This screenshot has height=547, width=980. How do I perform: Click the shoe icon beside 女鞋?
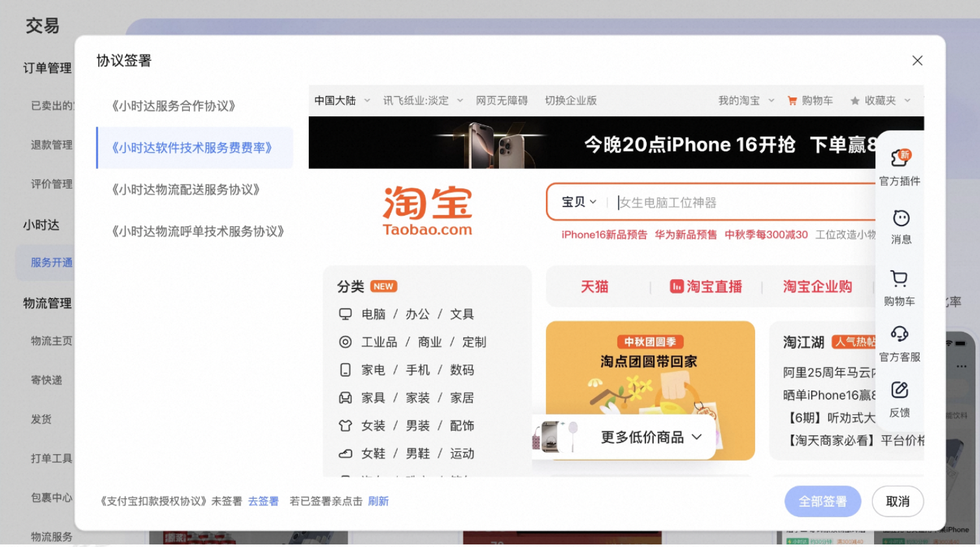coord(345,454)
